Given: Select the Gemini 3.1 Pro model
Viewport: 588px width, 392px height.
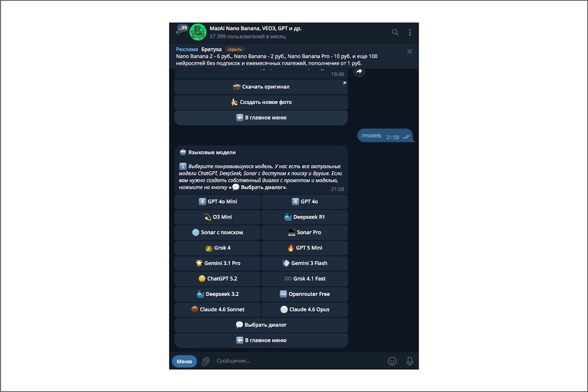Looking at the screenshot, I should click(x=218, y=263).
